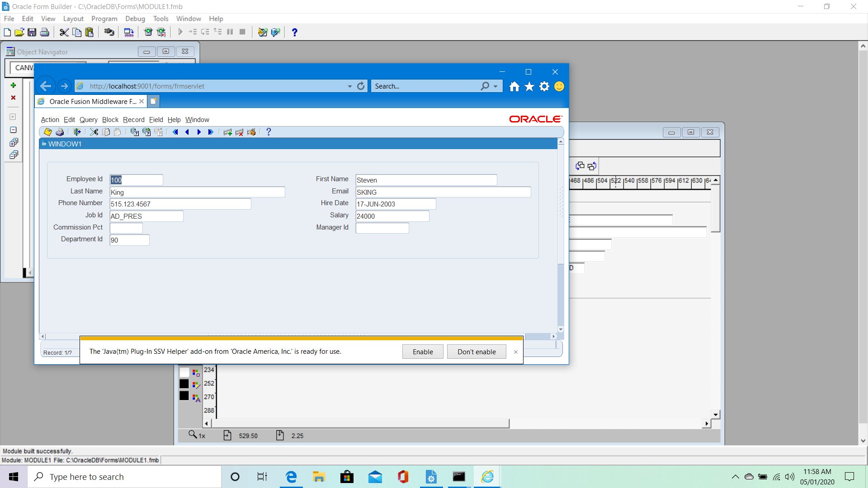The height and width of the screenshot is (488, 868).
Task: Click the browser Home icon
Action: click(514, 86)
